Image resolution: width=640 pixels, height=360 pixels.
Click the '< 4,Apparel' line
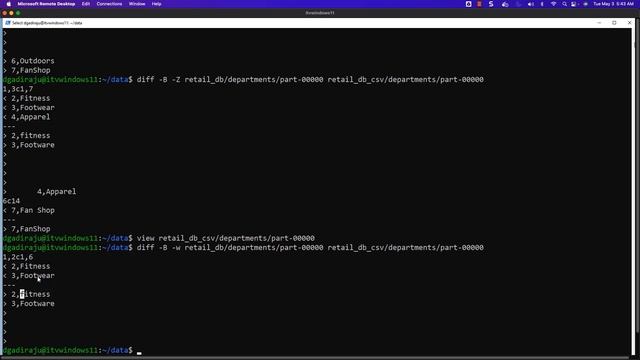(27, 117)
